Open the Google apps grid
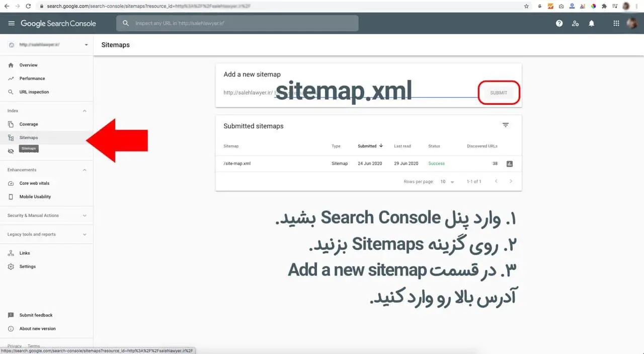 tap(616, 23)
